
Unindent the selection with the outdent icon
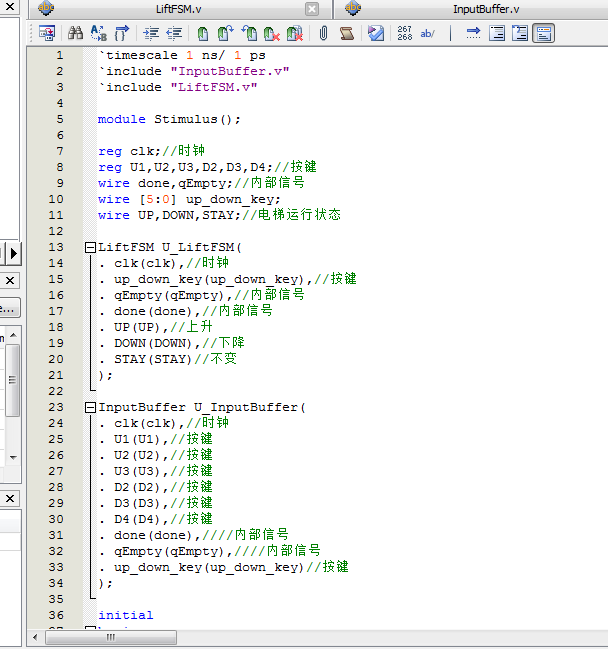pos(174,33)
